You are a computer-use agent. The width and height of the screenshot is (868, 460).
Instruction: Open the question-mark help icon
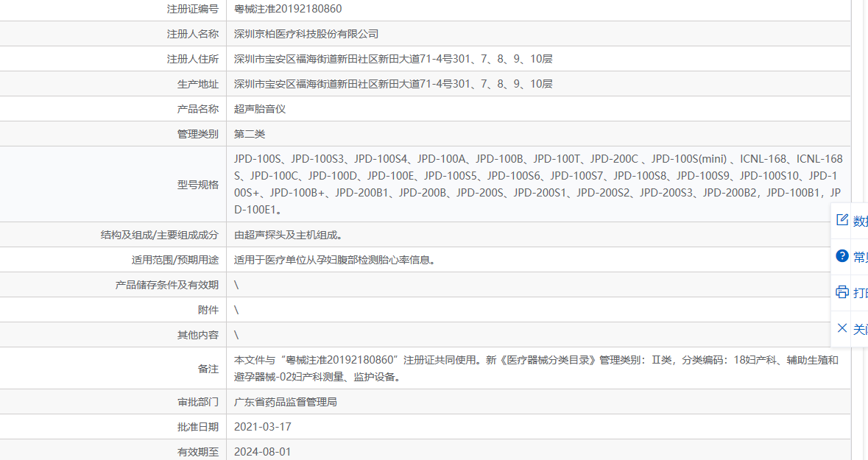coord(842,255)
